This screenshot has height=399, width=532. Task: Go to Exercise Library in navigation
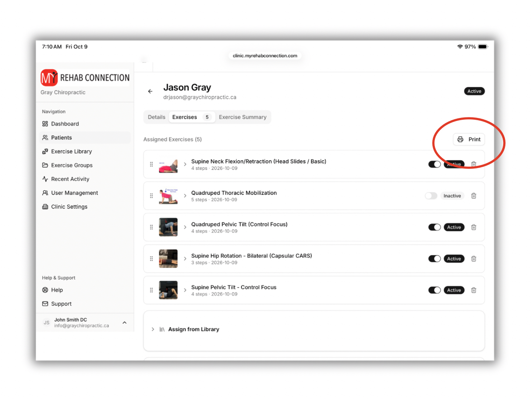(85, 151)
